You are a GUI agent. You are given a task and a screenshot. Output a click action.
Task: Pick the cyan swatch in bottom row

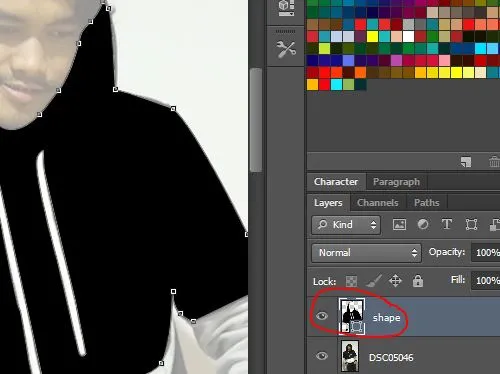[336, 84]
